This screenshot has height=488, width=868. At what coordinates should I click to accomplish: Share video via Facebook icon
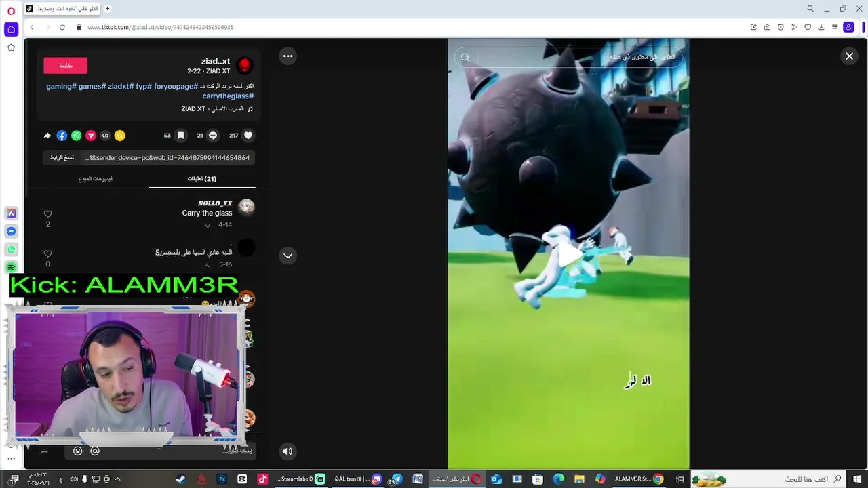(62, 136)
